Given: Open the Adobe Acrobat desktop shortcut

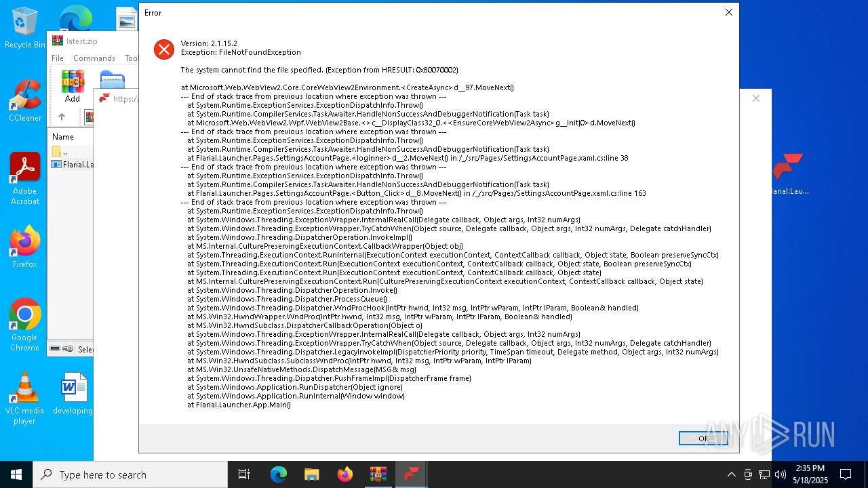Looking at the screenshot, I should coord(25,179).
